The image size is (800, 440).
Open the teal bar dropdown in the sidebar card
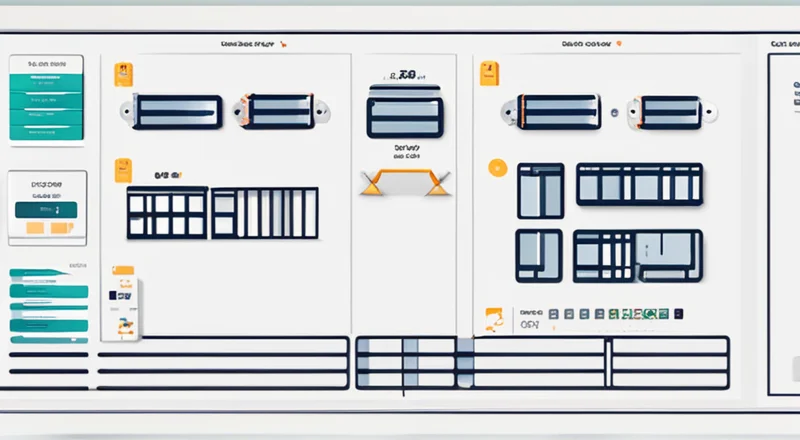pyautogui.click(x=45, y=210)
